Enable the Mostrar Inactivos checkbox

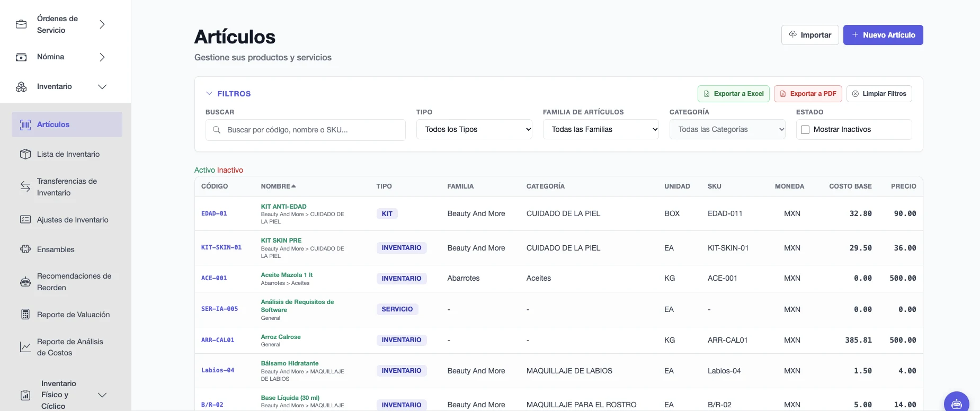[805, 130]
